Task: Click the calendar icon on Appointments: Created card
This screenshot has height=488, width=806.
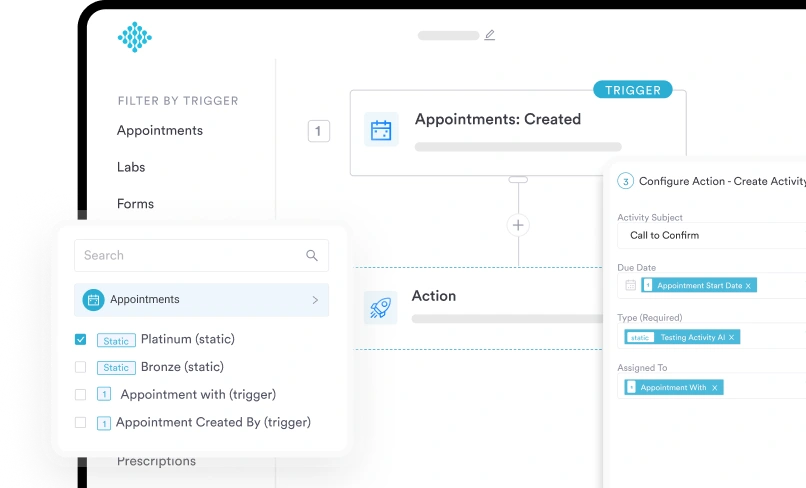Action: pos(381,130)
